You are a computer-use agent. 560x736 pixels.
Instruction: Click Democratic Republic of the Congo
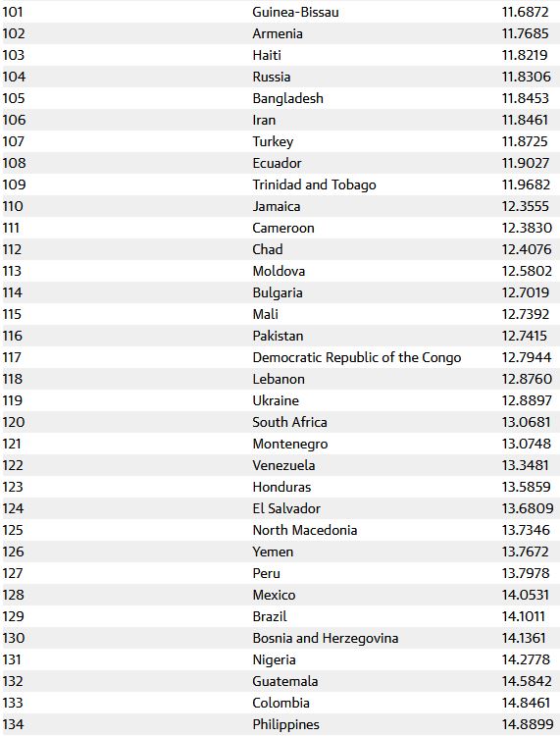[356, 357]
